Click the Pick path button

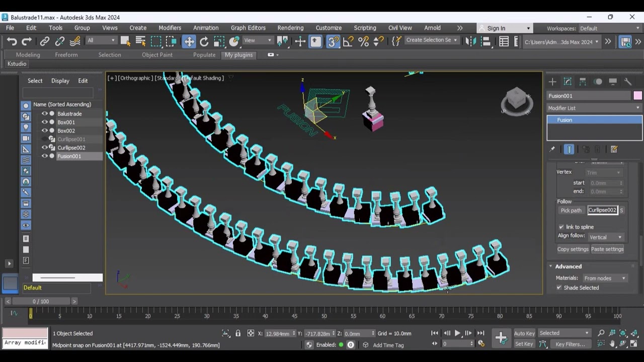[x=571, y=210]
